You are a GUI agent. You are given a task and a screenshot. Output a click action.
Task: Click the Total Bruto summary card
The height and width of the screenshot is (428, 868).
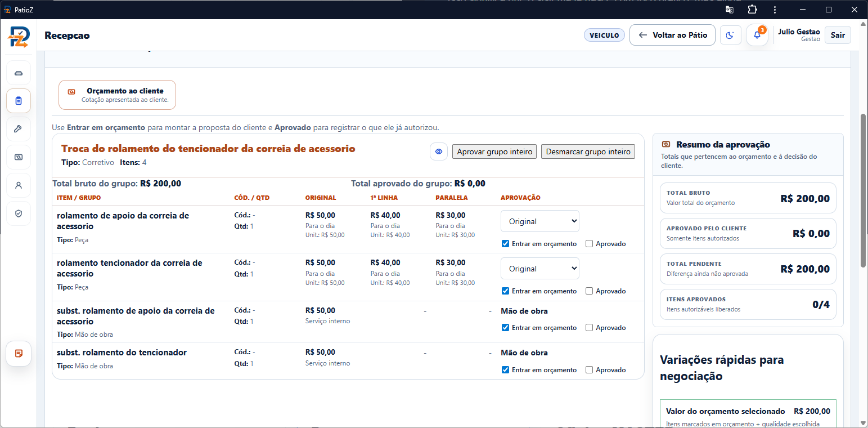coord(748,198)
